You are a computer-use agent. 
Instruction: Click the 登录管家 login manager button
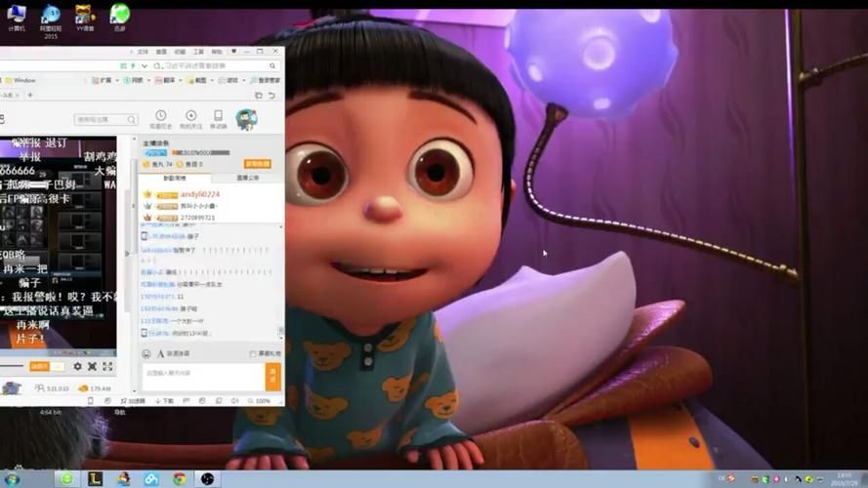point(266,80)
